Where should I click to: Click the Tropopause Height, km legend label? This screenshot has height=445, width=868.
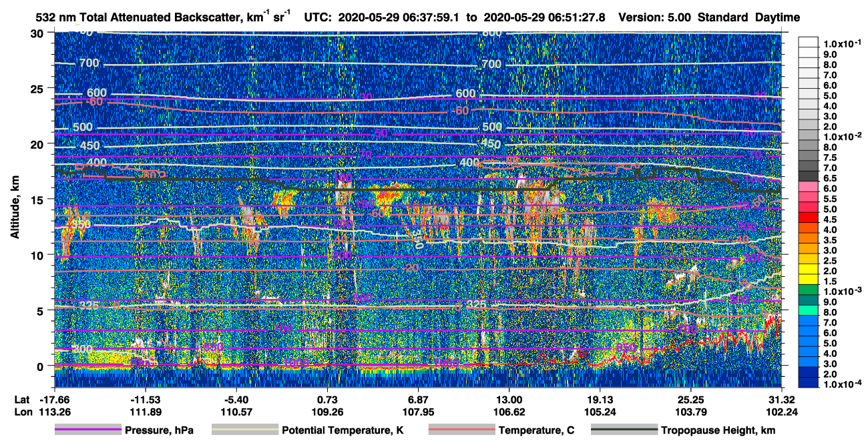(x=718, y=431)
